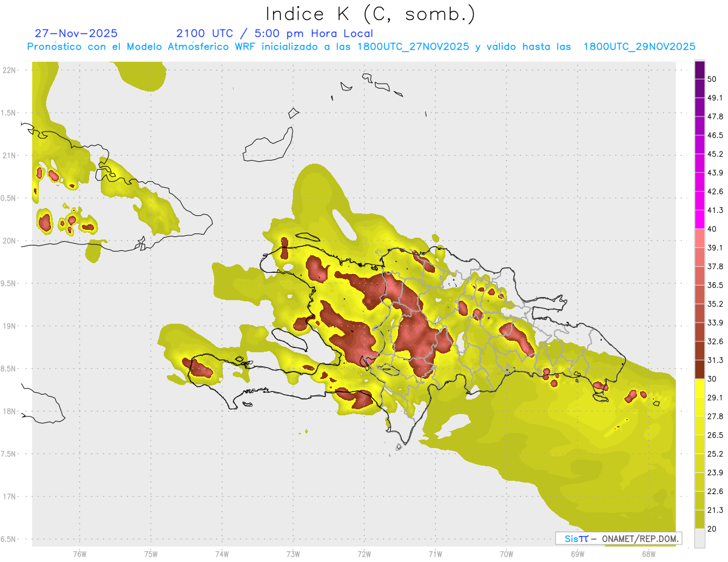
Task: Click colorbar value 25.2
Action: pos(715,454)
